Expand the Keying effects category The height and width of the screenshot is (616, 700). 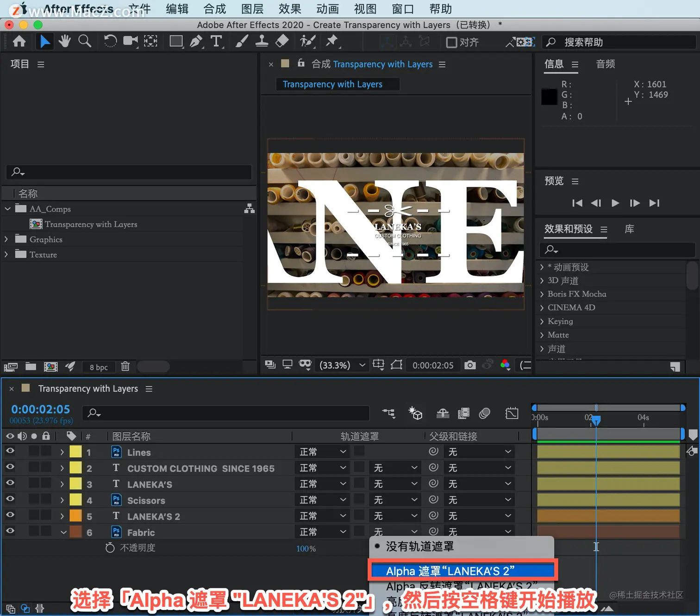point(542,321)
